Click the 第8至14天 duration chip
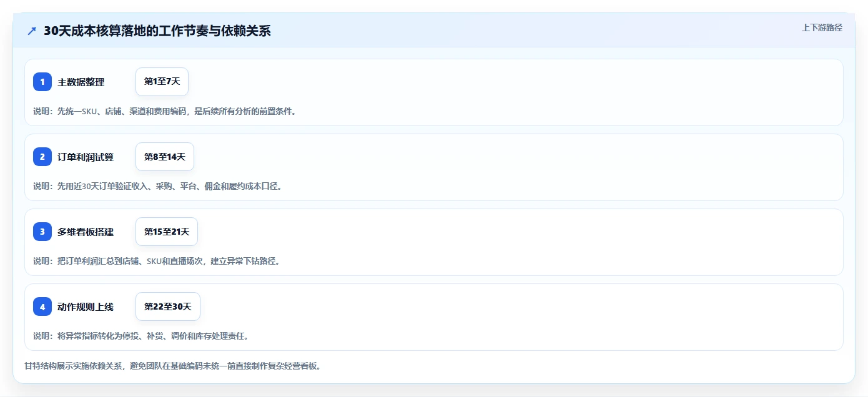This screenshot has width=868, height=397. [165, 157]
